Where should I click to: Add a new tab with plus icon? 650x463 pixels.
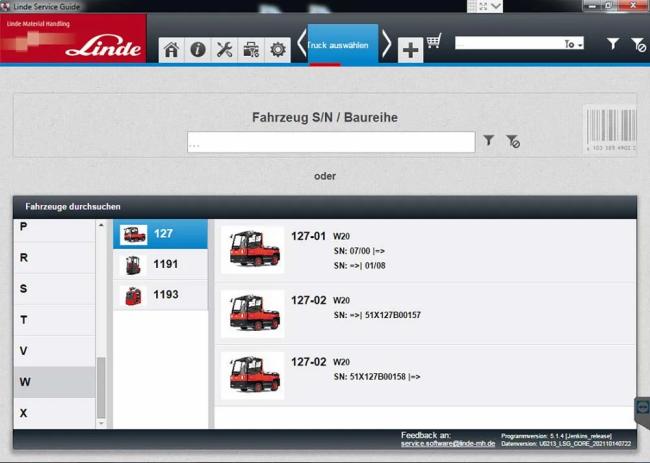pos(410,50)
